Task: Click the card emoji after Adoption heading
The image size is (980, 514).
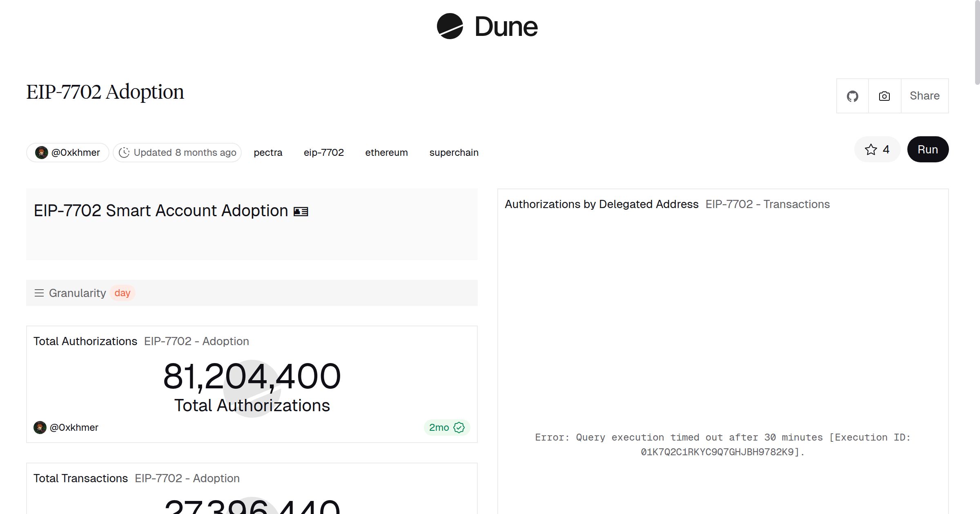Action: (301, 212)
